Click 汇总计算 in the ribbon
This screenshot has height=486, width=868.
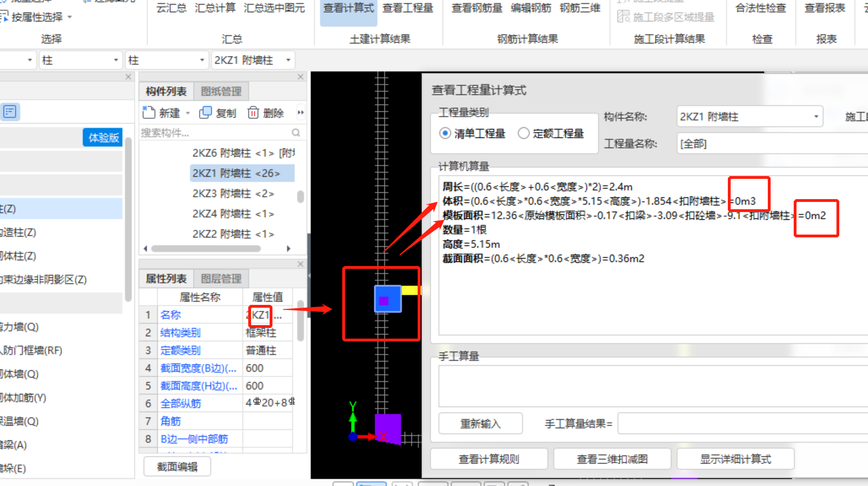(x=215, y=8)
